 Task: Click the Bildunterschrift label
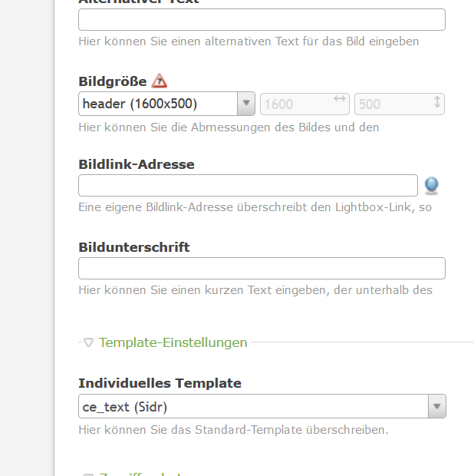click(x=133, y=247)
